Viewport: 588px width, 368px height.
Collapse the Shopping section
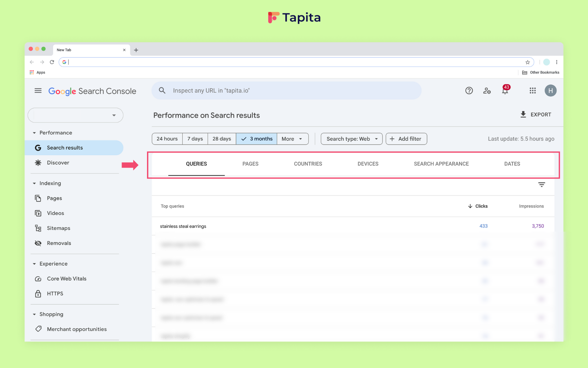pyautogui.click(x=48, y=314)
